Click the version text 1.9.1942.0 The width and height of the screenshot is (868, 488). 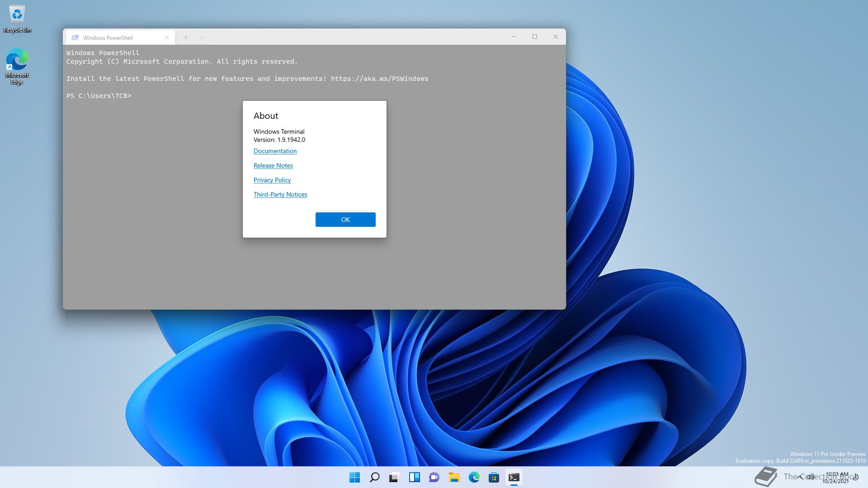coord(291,140)
